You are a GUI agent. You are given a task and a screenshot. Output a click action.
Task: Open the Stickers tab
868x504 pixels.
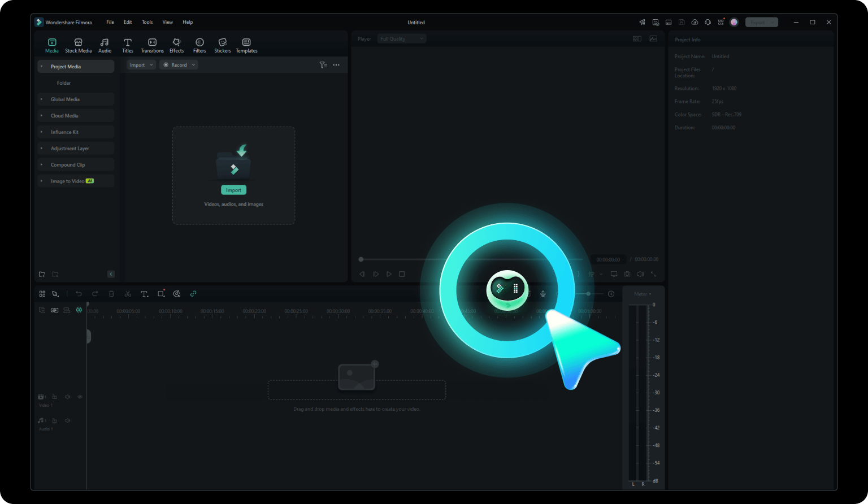point(223,46)
